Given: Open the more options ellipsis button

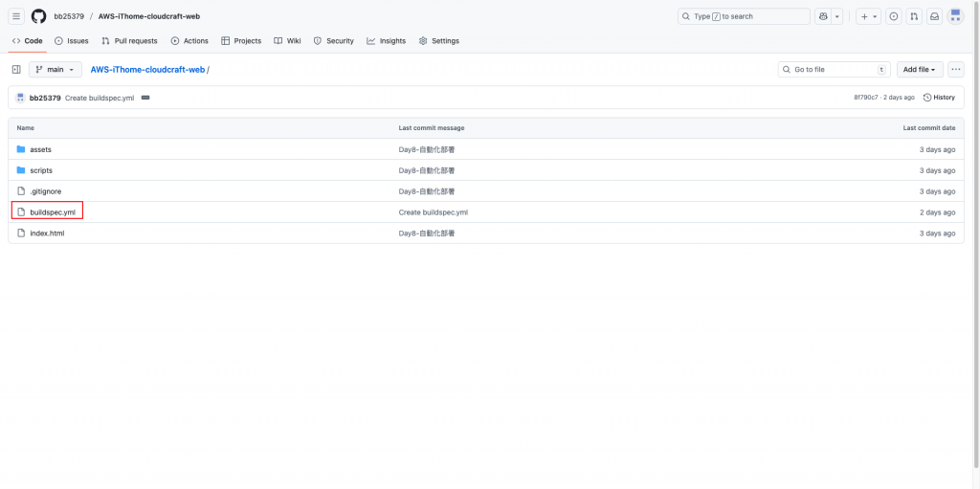Looking at the screenshot, I should tap(956, 70).
